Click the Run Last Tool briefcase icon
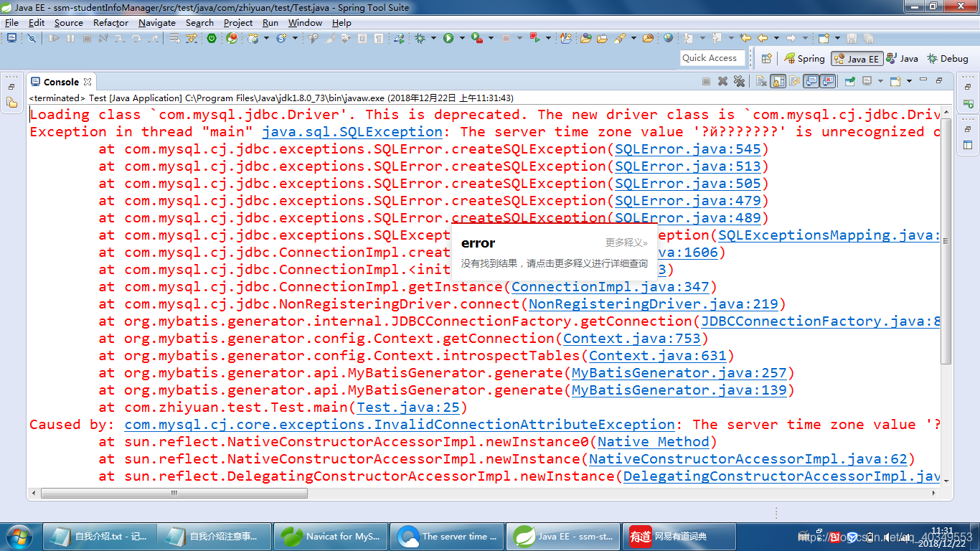Image resolution: width=980 pixels, height=551 pixels. tap(476, 38)
